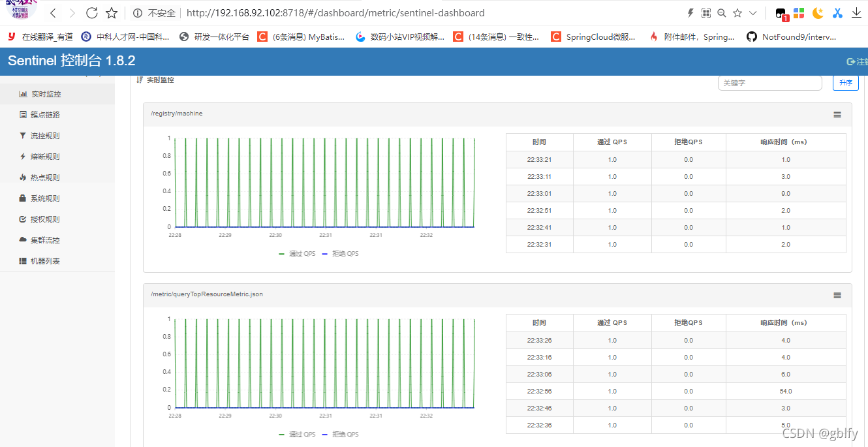Open the site security info icon

point(138,13)
